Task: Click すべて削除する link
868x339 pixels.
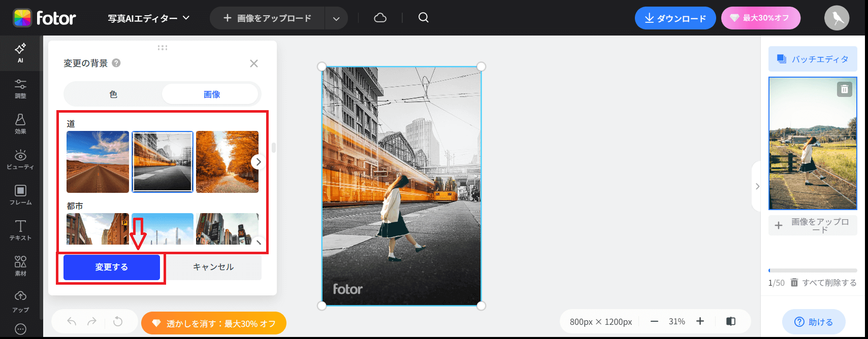Action: [x=824, y=283]
